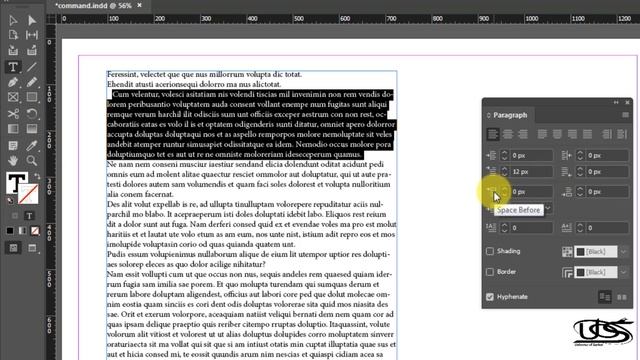
Task: Align paragraph left
Action: tap(493, 134)
